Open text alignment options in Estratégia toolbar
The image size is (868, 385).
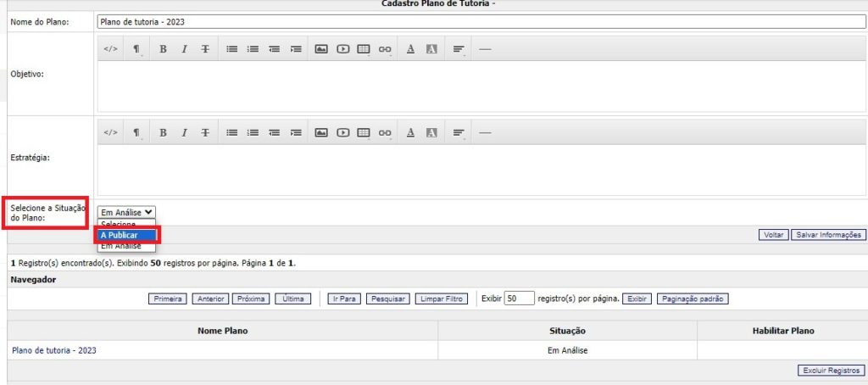pos(459,133)
